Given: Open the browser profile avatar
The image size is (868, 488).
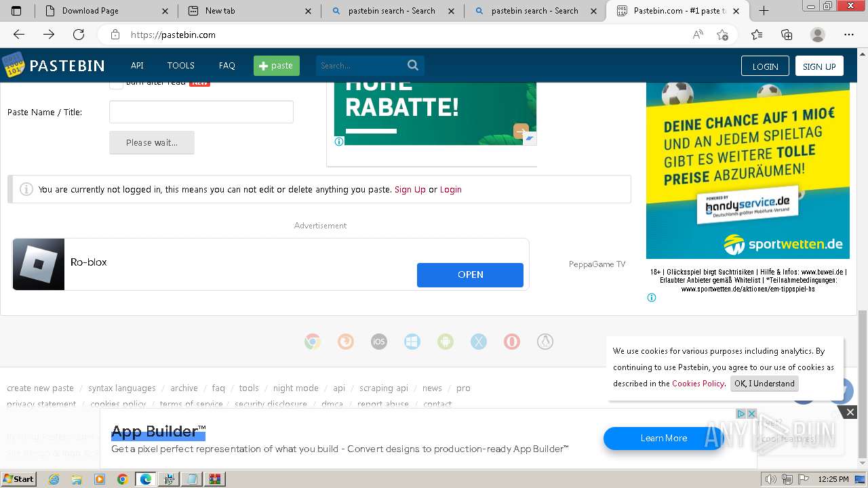Looking at the screenshot, I should (818, 35).
